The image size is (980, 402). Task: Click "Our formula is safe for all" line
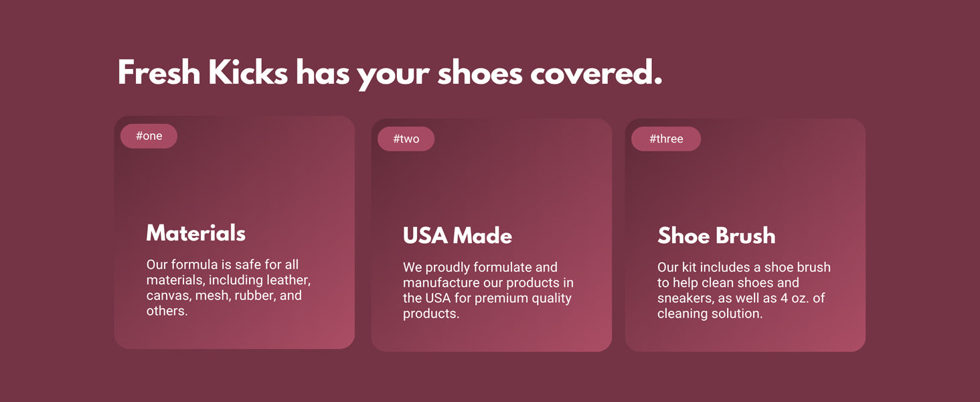[x=222, y=265]
